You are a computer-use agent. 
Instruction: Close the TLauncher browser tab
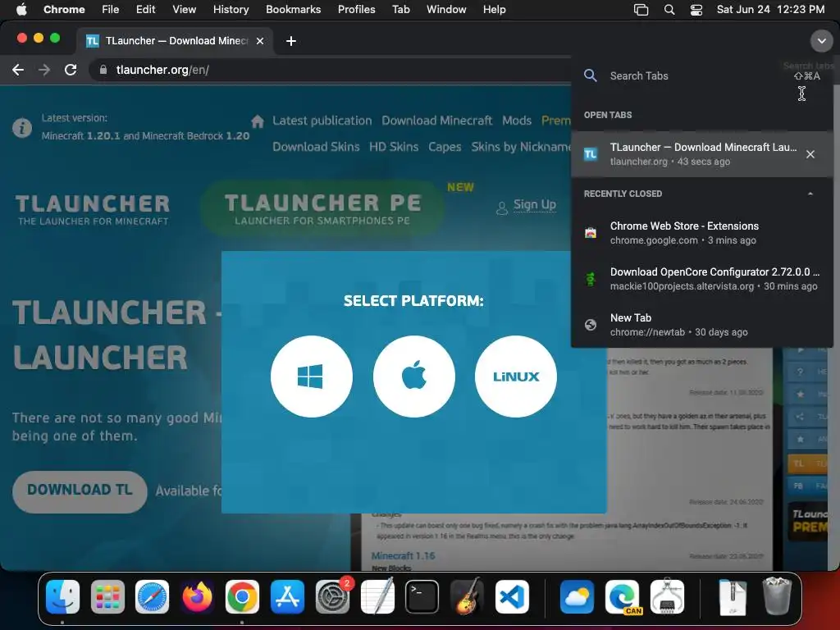[260, 41]
